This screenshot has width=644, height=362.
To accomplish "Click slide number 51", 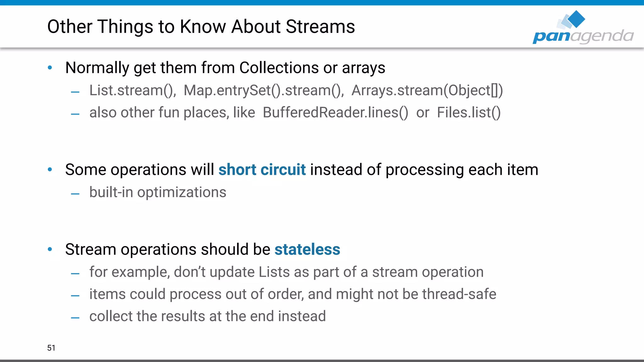I will 51,348.
